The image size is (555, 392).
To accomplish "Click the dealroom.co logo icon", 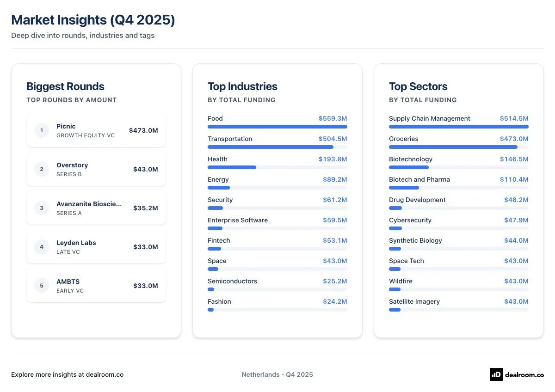I will (x=496, y=374).
